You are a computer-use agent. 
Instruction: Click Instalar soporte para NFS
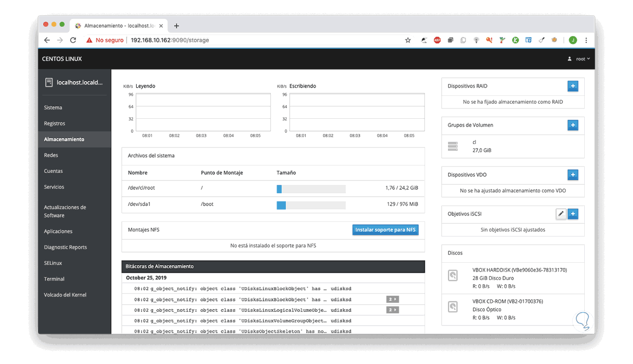click(x=385, y=229)
